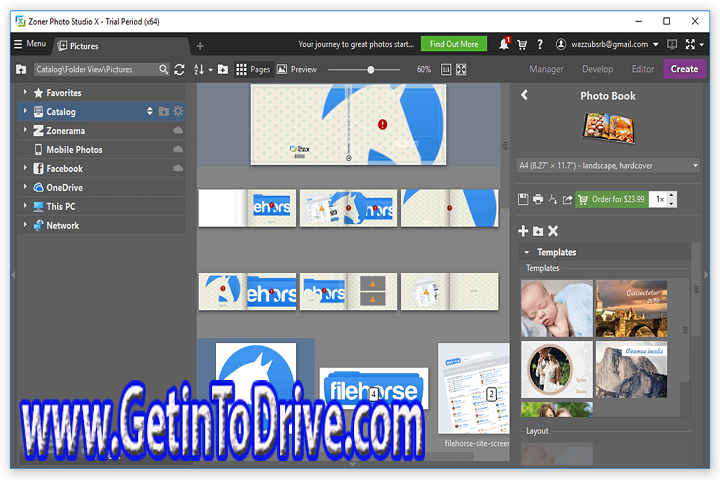Click Order for $23.99 button
Screen dimensions: 720x480
coord(612,199)
